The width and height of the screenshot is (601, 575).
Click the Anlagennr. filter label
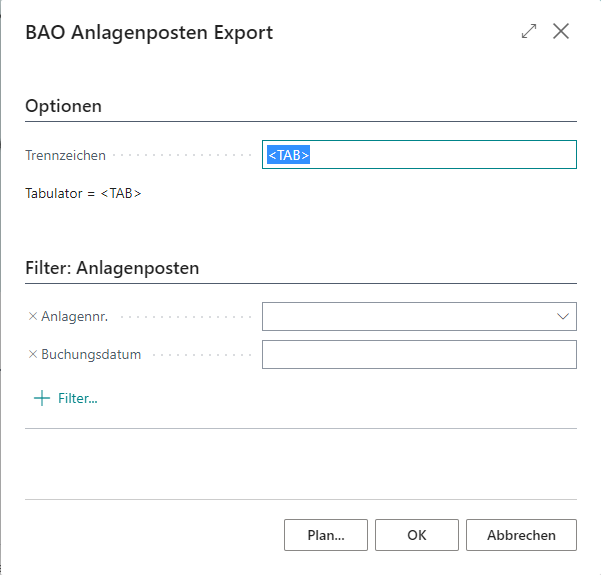[x=75, y=316]
